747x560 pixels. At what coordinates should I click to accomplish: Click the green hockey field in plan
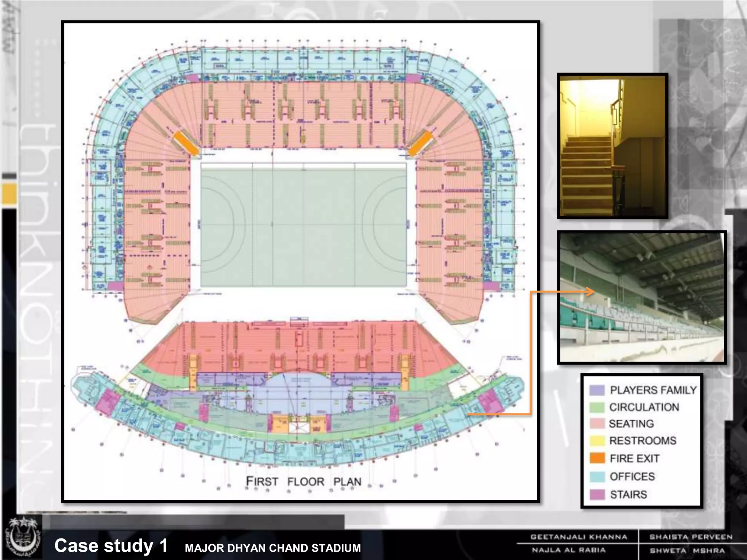point(303,225)
